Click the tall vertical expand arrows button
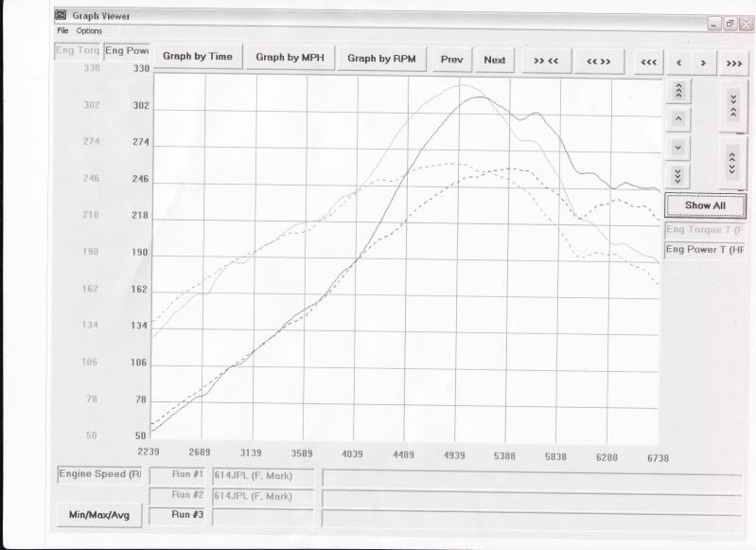756x550 pixels. 733,162
